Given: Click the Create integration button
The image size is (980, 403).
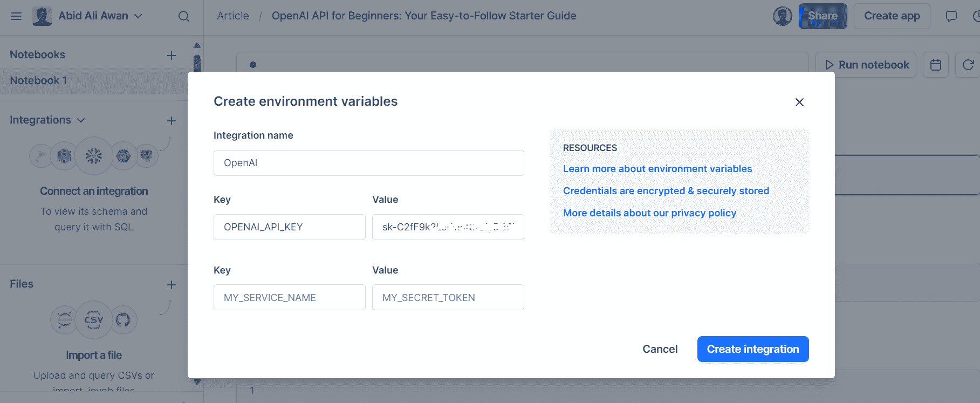Looking at the screenshot, I should [753, 349].
